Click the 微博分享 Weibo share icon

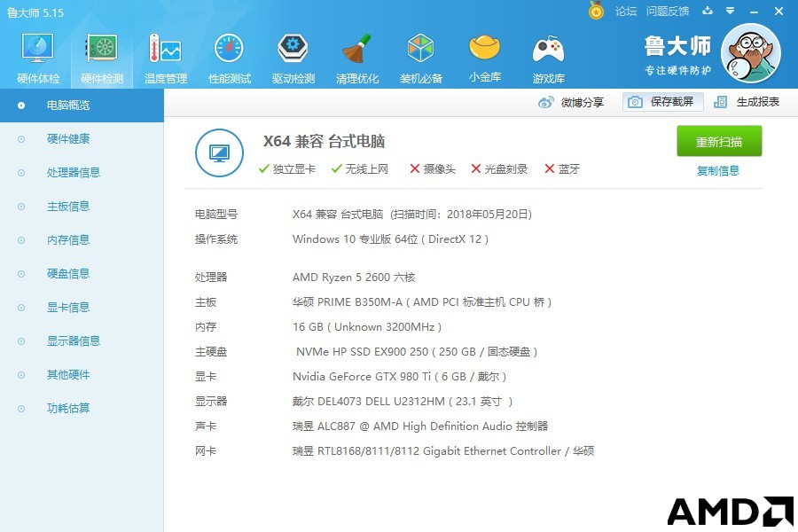(545, 102)
